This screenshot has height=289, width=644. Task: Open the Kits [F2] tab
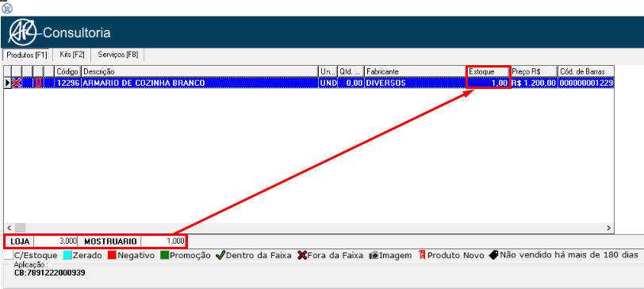[x=72, y=54]
